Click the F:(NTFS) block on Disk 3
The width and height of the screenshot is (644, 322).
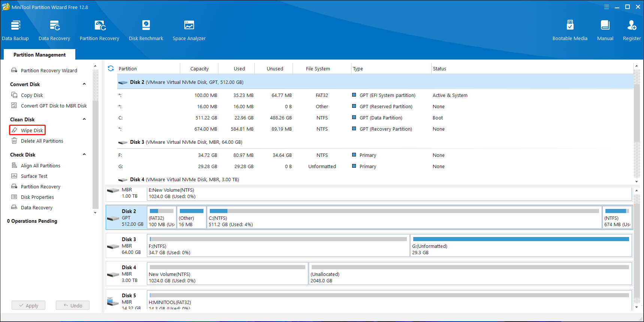[x=278, y=246]
